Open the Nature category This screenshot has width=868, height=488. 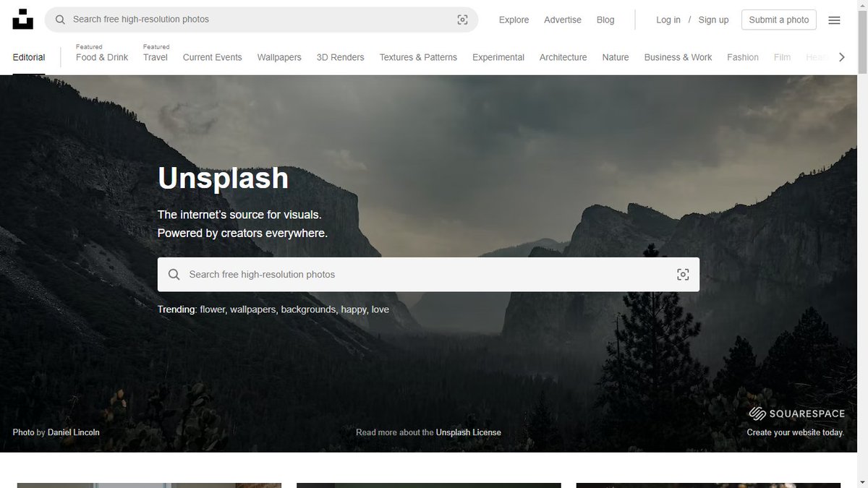point(616,57)
